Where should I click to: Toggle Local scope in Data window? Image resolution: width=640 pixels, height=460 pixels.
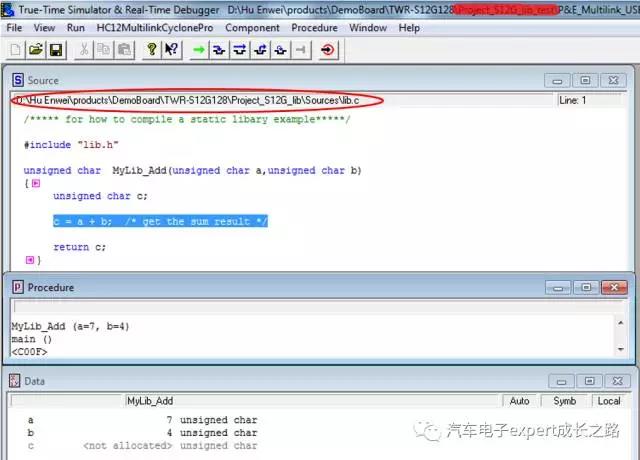tap(608, 401)
